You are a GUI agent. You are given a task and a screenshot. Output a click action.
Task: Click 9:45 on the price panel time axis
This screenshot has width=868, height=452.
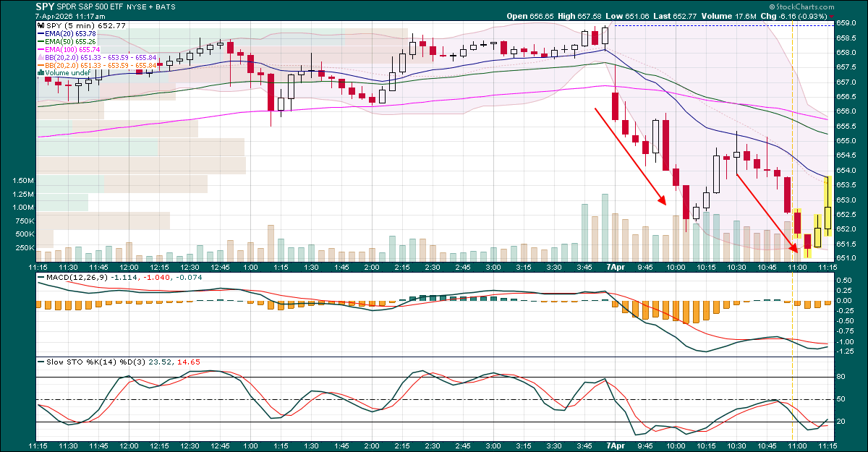coord(645,267)
